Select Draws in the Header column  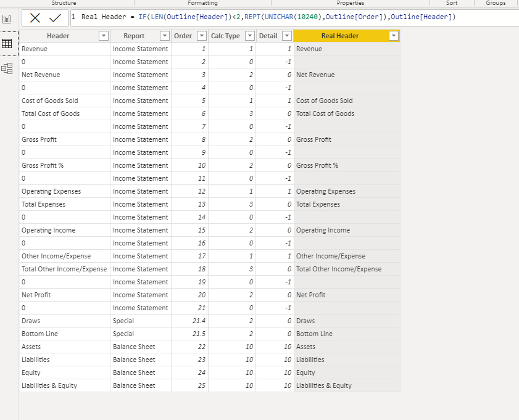[x=65, y=321]
